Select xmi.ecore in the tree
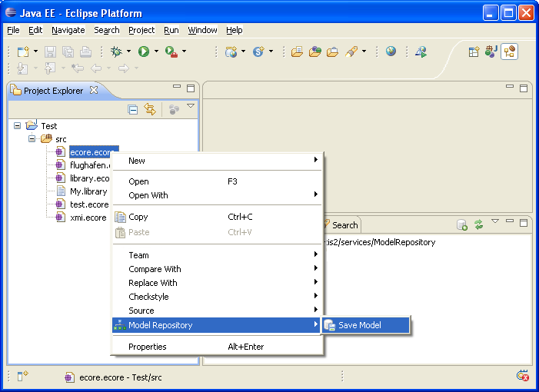Image resolution: width=539 pixels, height=392 pixels. (x=88, y=218)
